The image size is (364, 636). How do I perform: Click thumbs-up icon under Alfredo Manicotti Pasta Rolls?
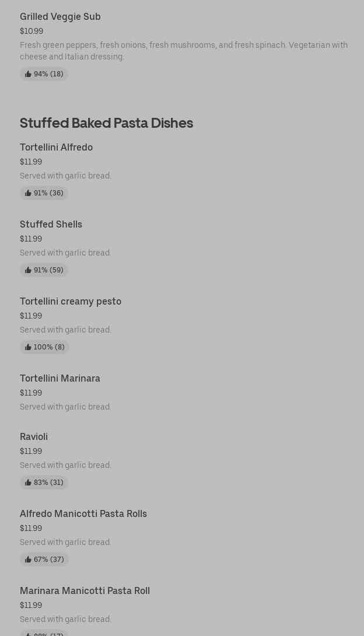[28, 560]
